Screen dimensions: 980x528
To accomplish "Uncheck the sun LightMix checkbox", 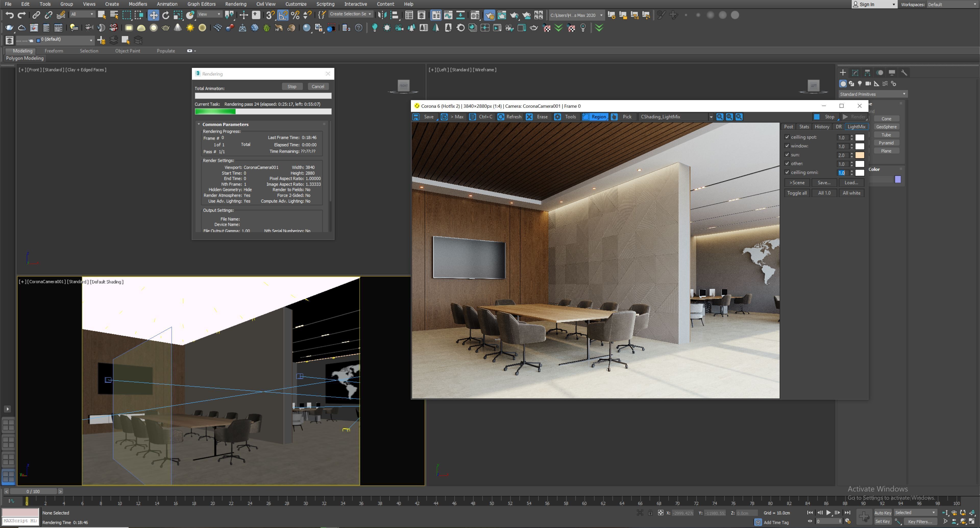I will click(787, 154).
